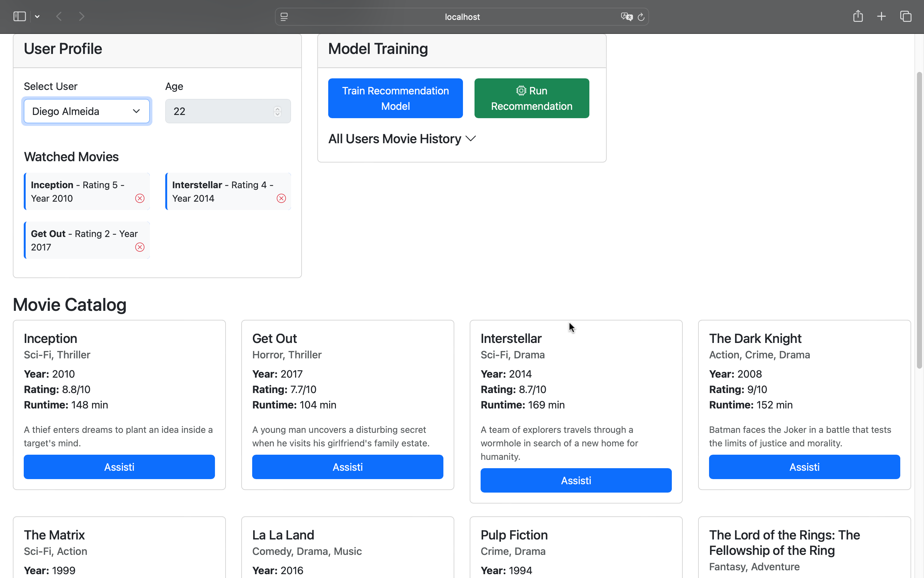Click Assisti on the Interstellar card

click(576, 480)
